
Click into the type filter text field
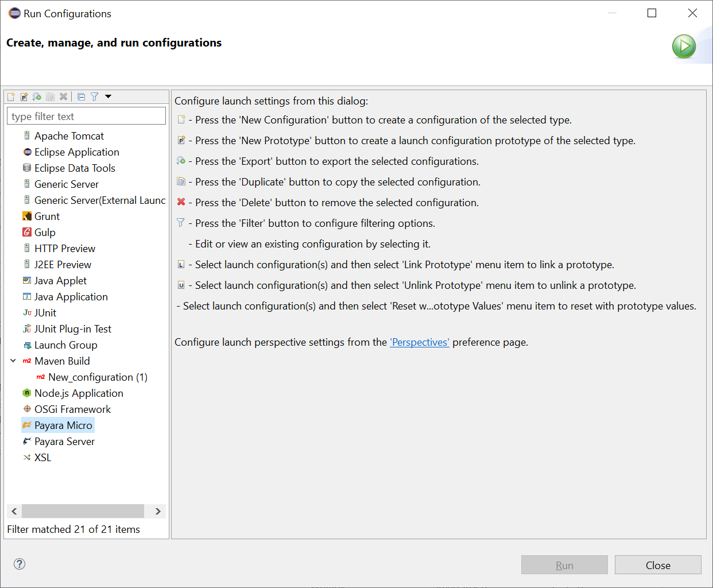[x=86, y=117]
